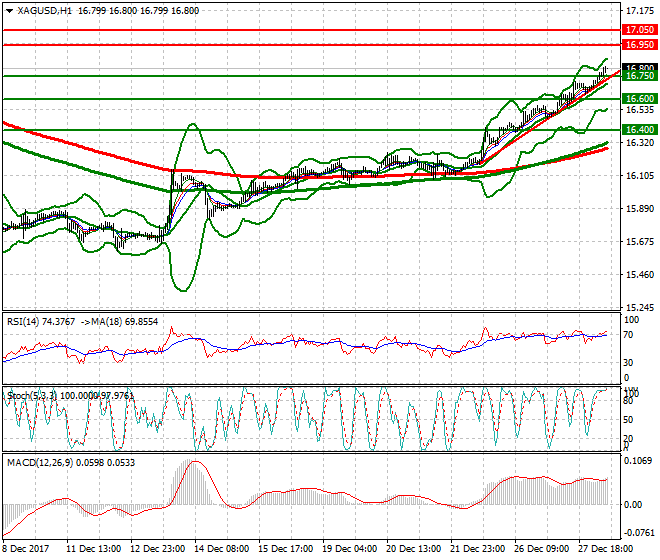Click the 16.320 price scale value
Screen dimensions: 660x560
[640, 143]
